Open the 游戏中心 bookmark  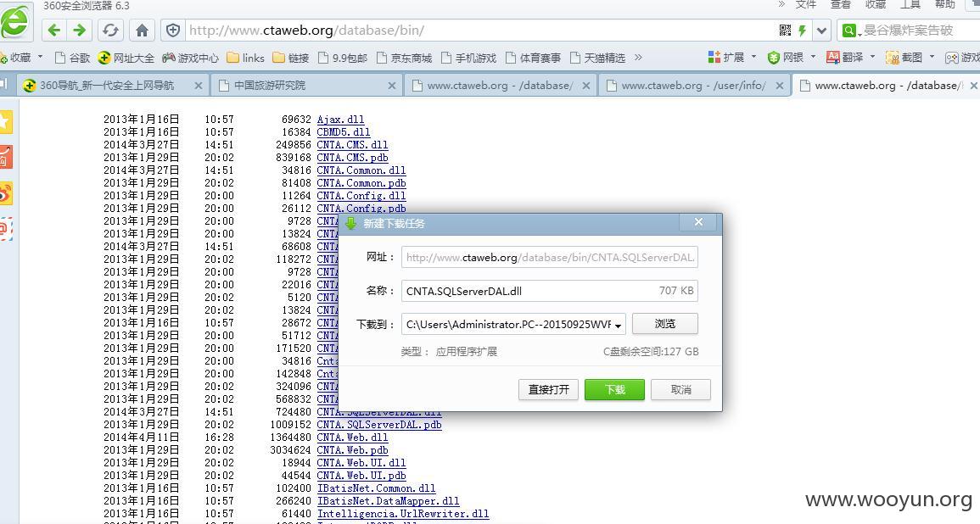(x=190, y=58)
